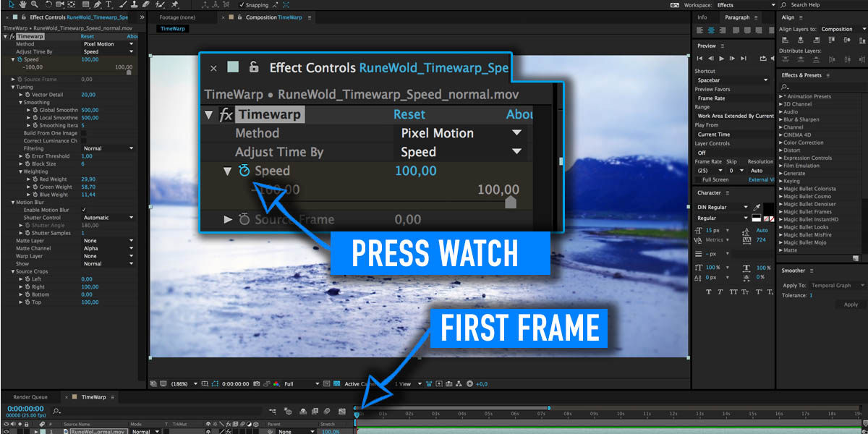Enable Snapping in the toolbar

click(x=242, y=5)
